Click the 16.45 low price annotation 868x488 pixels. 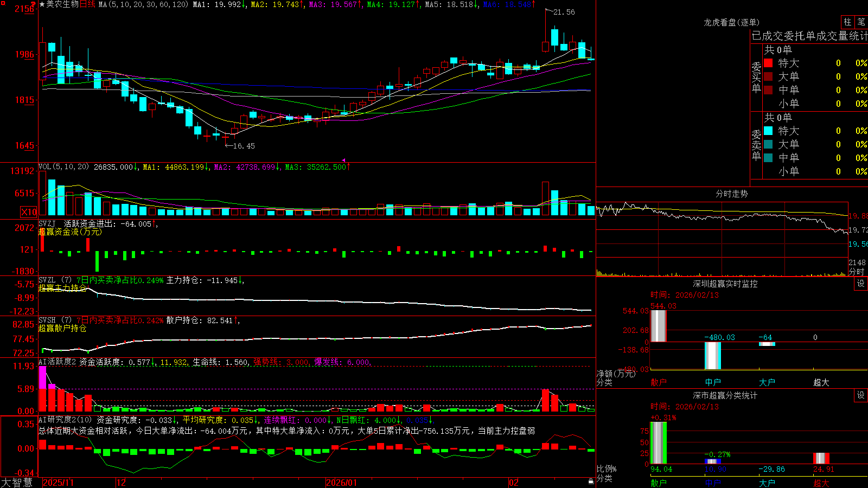click(244, 146)
